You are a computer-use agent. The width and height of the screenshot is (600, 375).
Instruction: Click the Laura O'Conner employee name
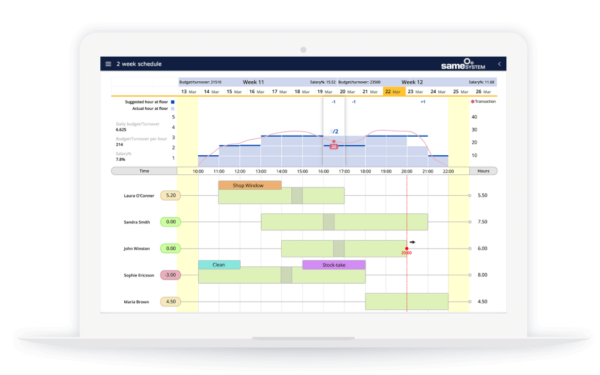click(139, 196)
